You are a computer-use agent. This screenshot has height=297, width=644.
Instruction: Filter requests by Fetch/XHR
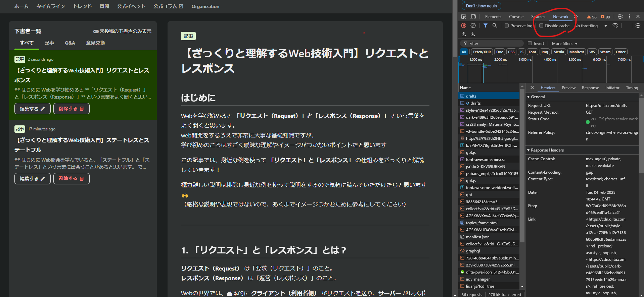482,52
